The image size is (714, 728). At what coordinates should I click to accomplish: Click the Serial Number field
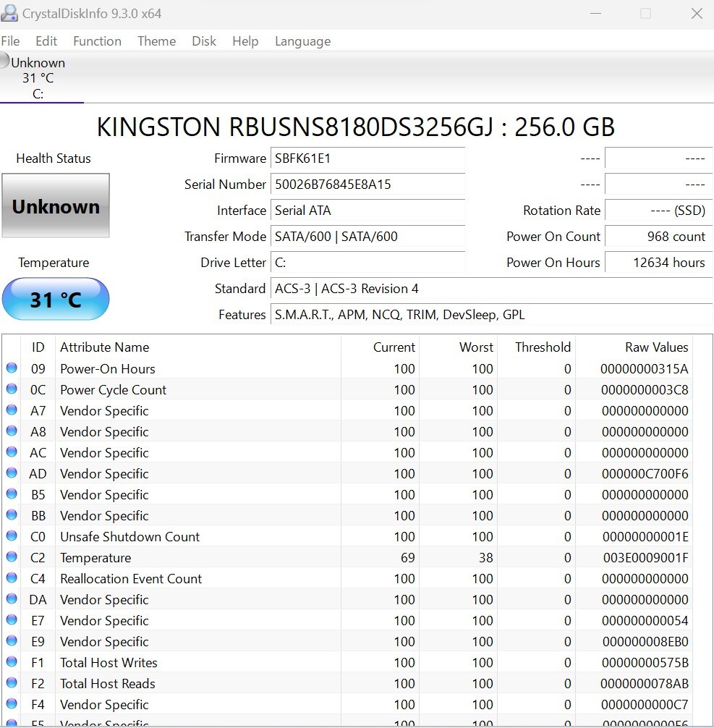[x=367, y=185]
